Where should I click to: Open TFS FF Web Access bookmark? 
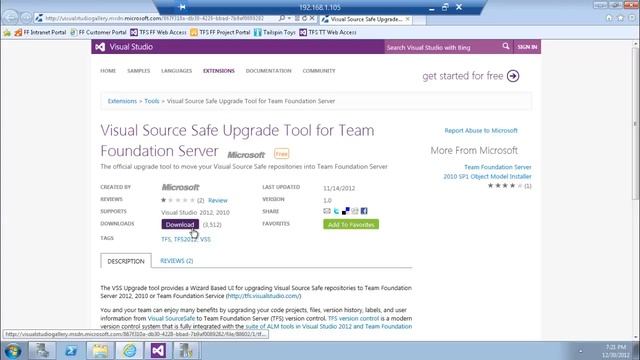click(x=158, y=32)
